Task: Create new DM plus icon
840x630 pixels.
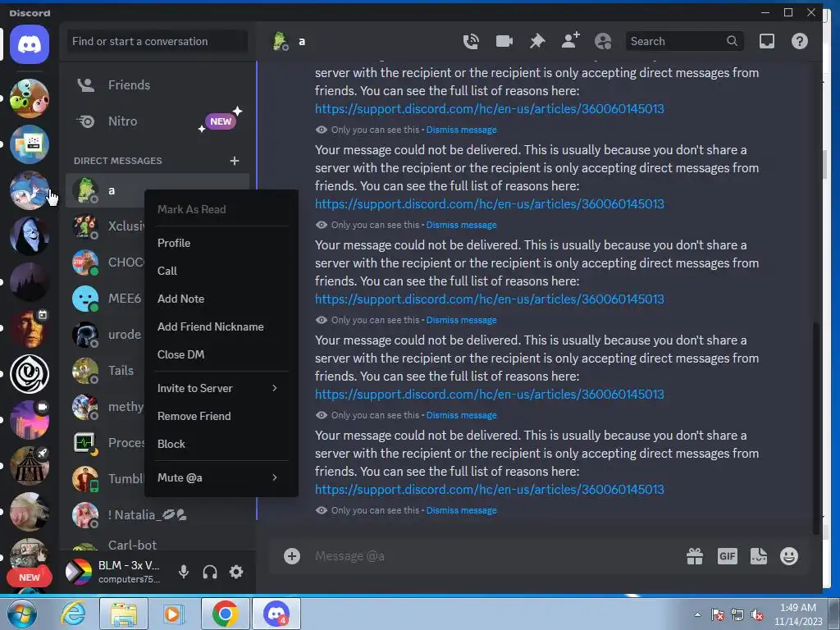Action: 234,161
